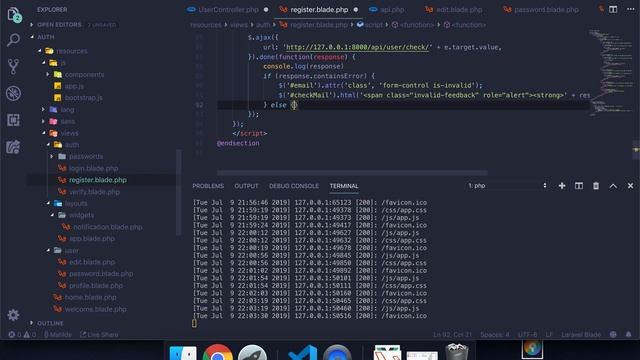Image resolution: width=640 pixels, height=360 pixels.
Task: Click Live Share in the status bar
Action: tap(99, 335)
